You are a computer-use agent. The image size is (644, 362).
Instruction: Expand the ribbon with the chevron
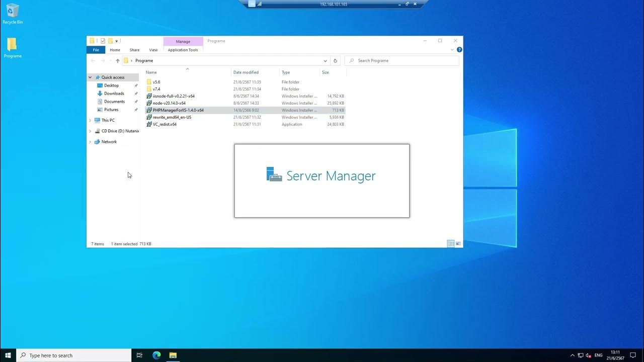point(452,50)
